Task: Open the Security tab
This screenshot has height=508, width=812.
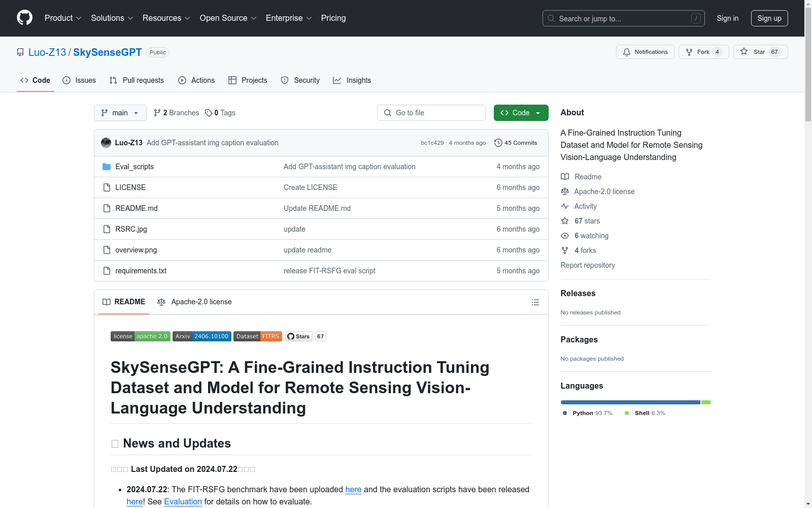Action: 300,80
